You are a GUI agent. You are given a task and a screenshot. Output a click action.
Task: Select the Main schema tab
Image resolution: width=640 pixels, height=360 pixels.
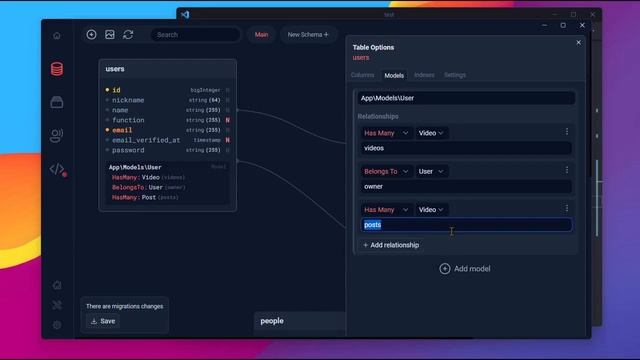(x=262, y=35)
